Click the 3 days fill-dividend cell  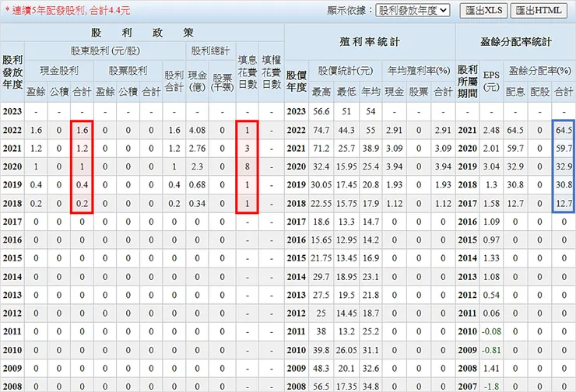coord(248,149)
